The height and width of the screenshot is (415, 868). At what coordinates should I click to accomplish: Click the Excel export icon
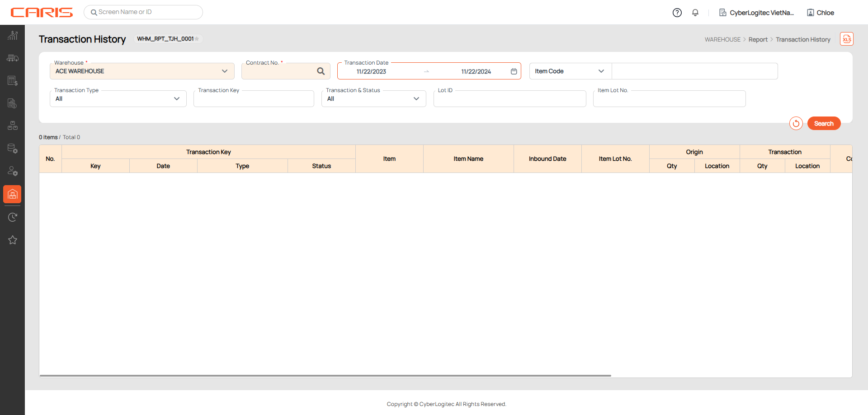click(x=846, y=39)
